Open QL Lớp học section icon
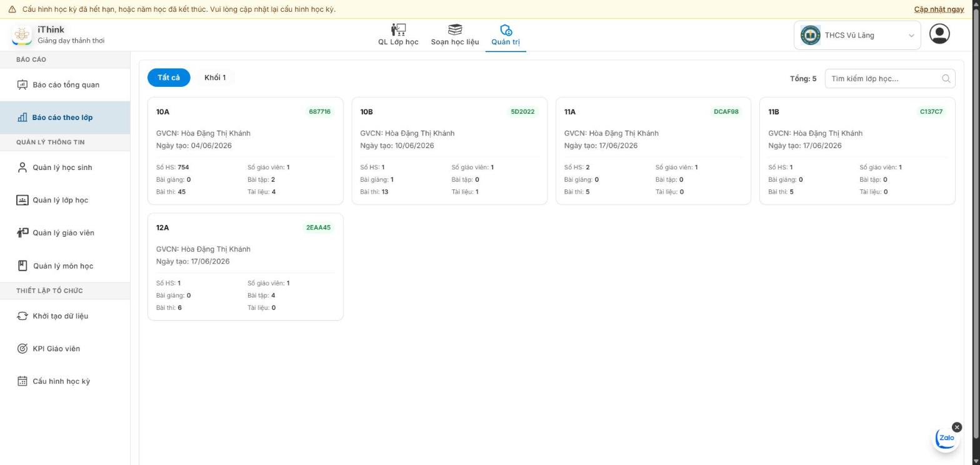The image size is (980, 465). tap(398, 29)
